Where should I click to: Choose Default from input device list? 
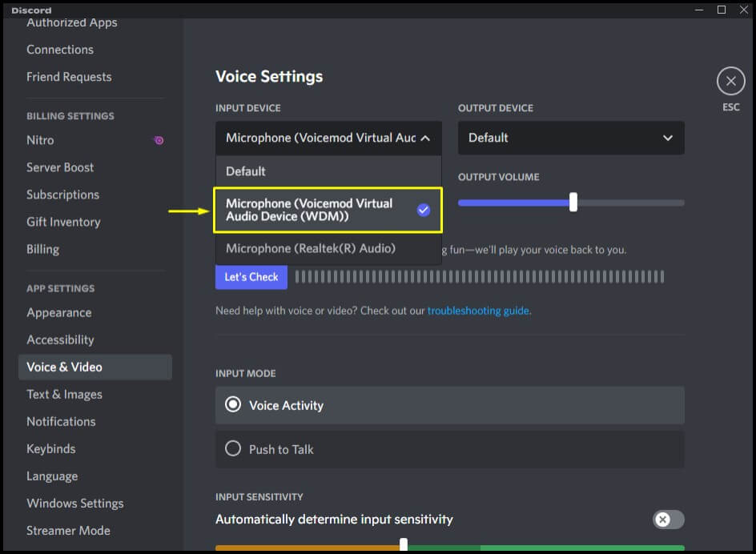pyautogui.click(x=246, y=171)
